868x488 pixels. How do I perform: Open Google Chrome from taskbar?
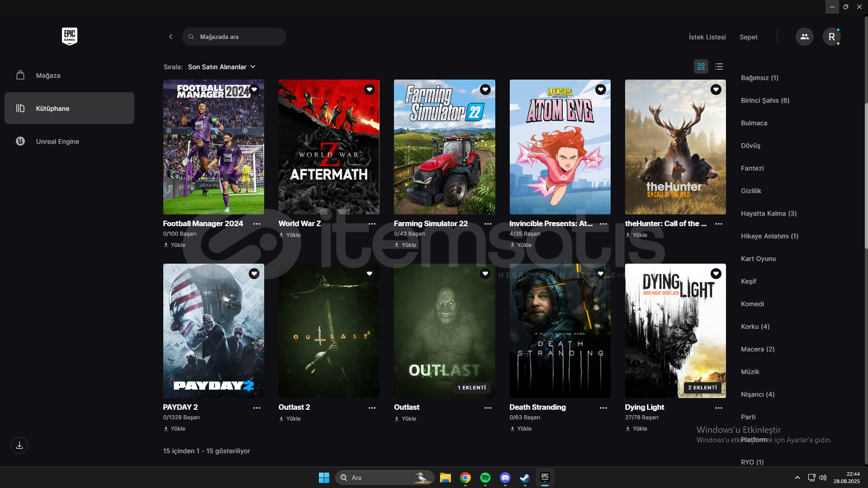click(465, 478)
